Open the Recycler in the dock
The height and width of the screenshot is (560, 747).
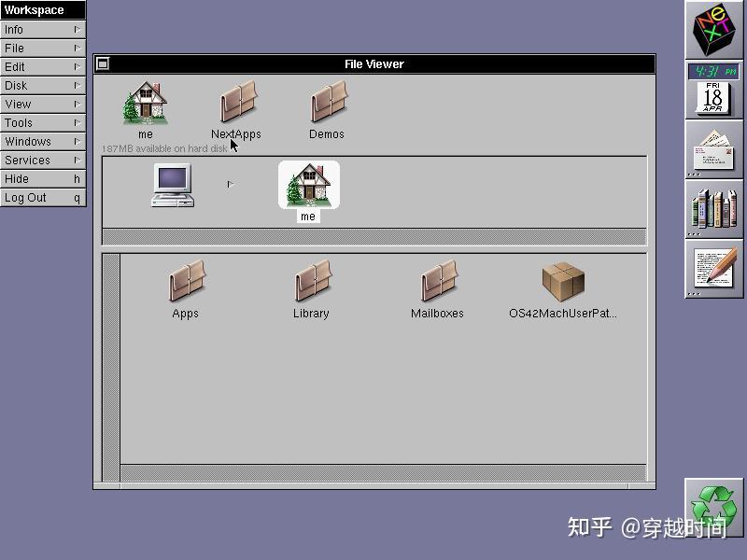(714, 513)
